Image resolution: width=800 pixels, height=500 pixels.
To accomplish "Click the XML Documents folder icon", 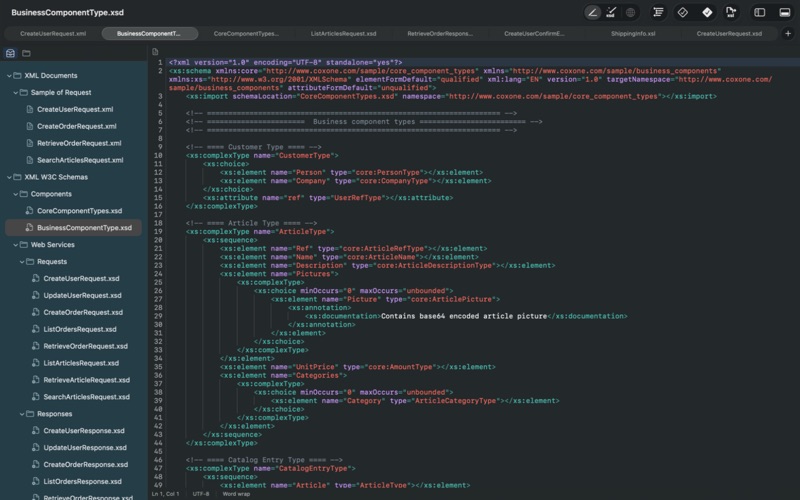I will click(x=17, y=76).
